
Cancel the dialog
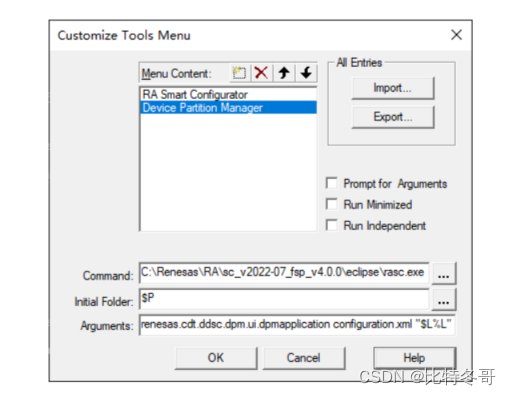(304, 358)
